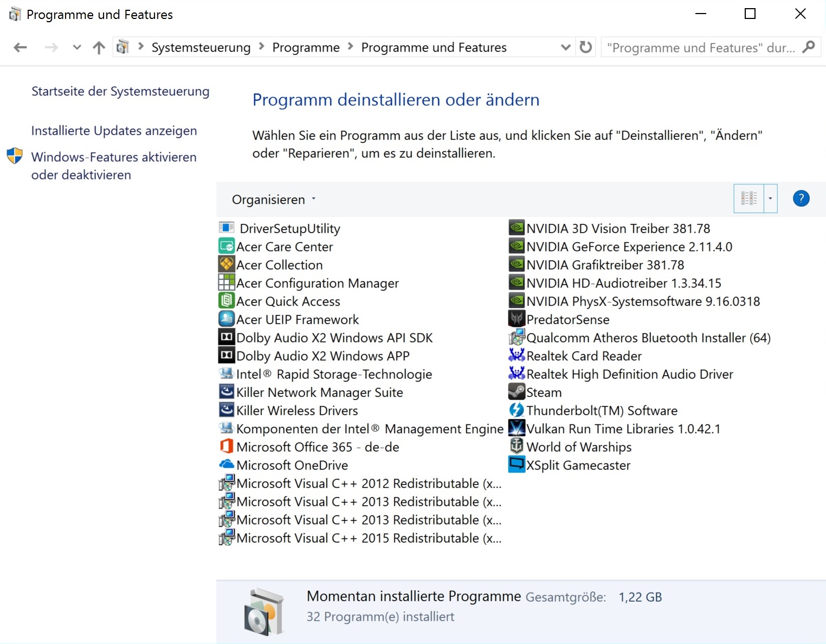Click the Acer Care Center icon
The height and width of the screenshot is (644, 826).
coord(227,246)
